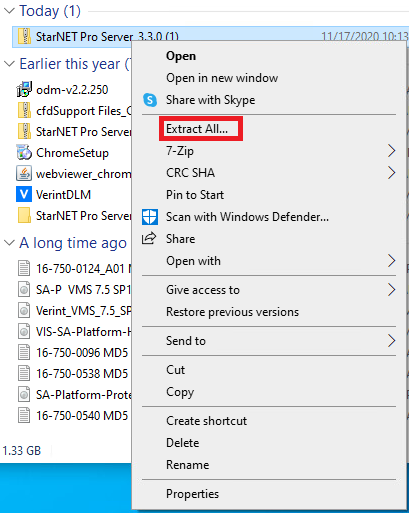Image resolution: width=409 pixels, height=513 pixels.
Task: Expand the Send to submenu arrow
Action: (x=392, y=341)
